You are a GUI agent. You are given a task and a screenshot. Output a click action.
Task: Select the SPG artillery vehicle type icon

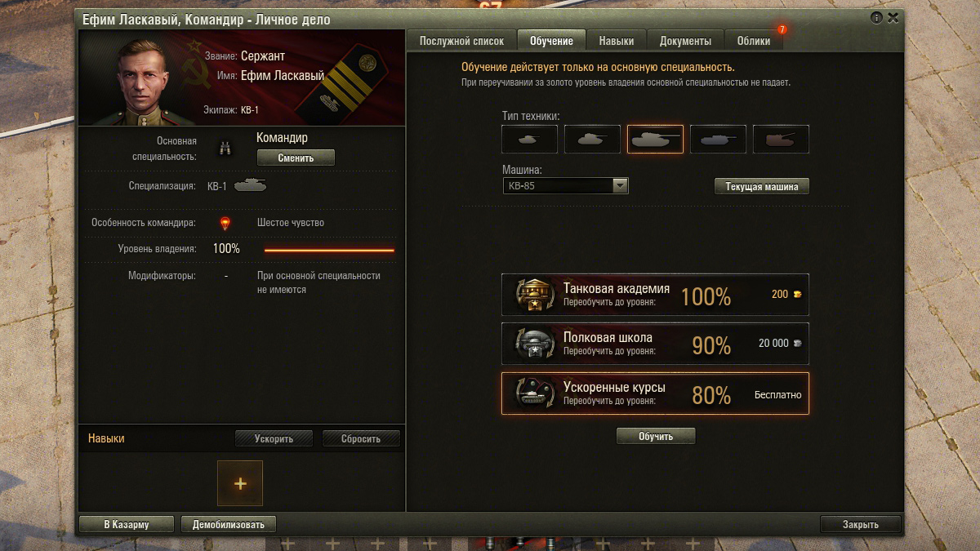(x=781, y=140)
